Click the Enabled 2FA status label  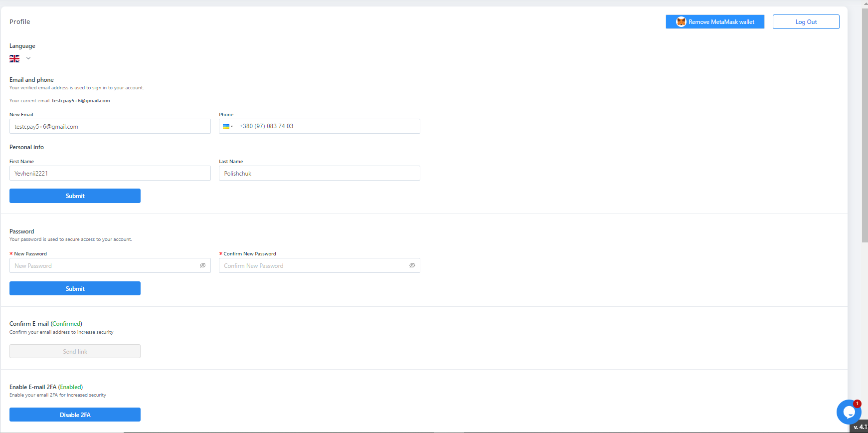[x=71, y=387]
